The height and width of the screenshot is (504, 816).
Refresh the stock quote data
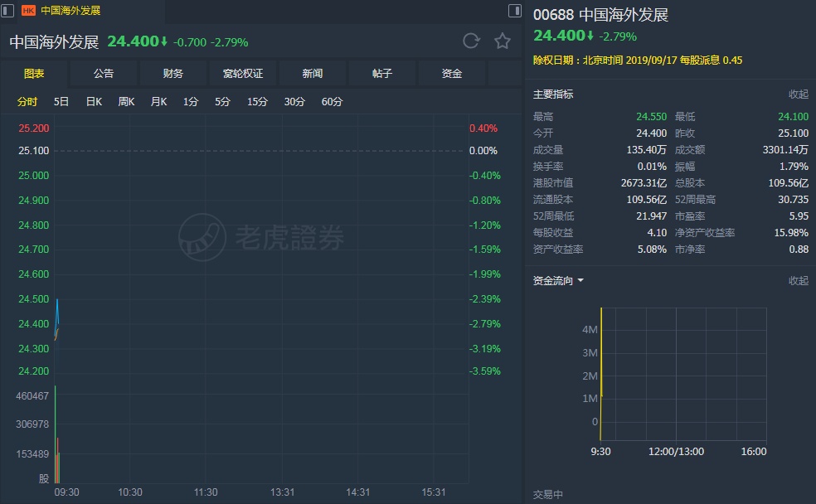click(x=471, y=41)
